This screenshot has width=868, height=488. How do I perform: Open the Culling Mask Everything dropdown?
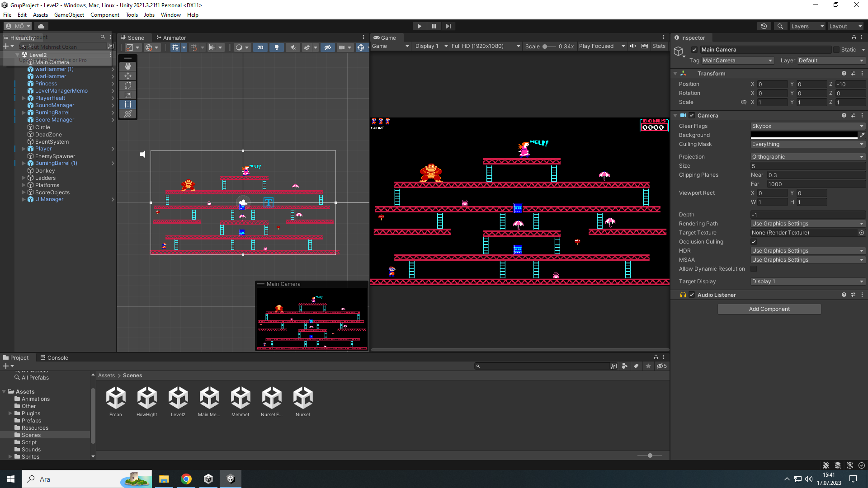(807, 144)
